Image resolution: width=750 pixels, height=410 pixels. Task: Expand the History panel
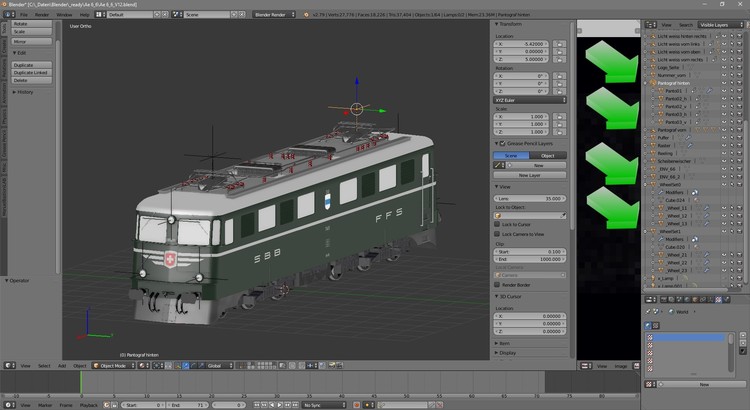pos(25,91)
